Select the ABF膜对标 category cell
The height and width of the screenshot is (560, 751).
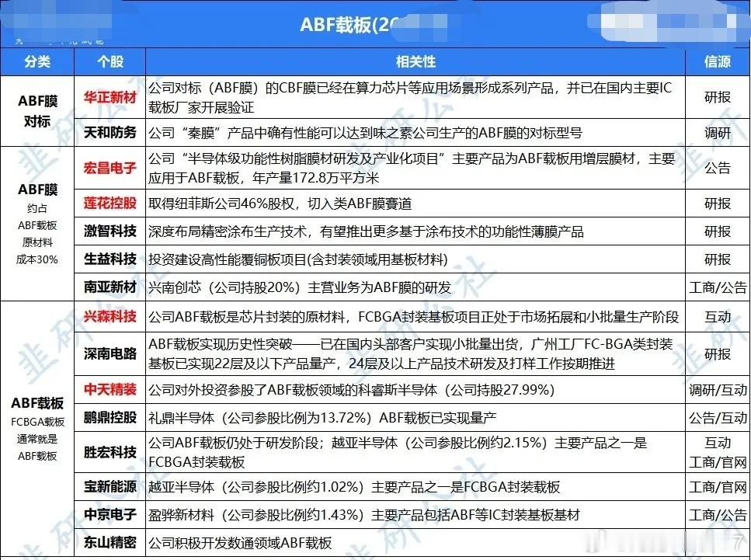point(37,111)
